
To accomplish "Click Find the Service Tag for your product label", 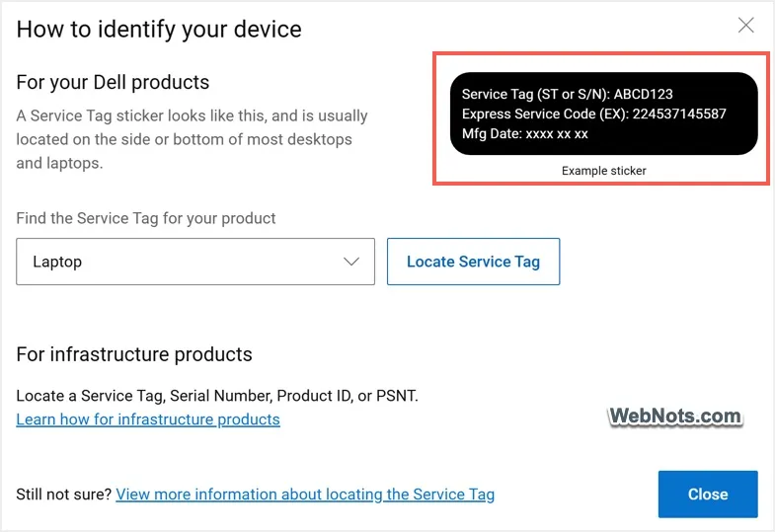I will (146, 218).
